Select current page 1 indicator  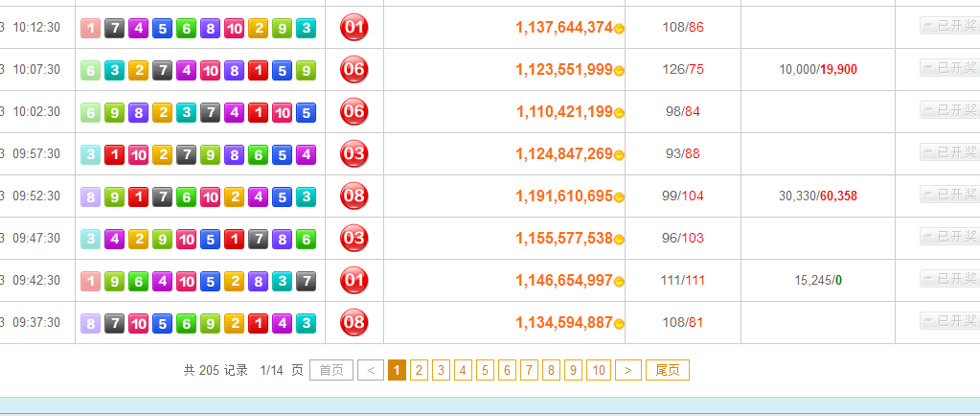[397, 370]
